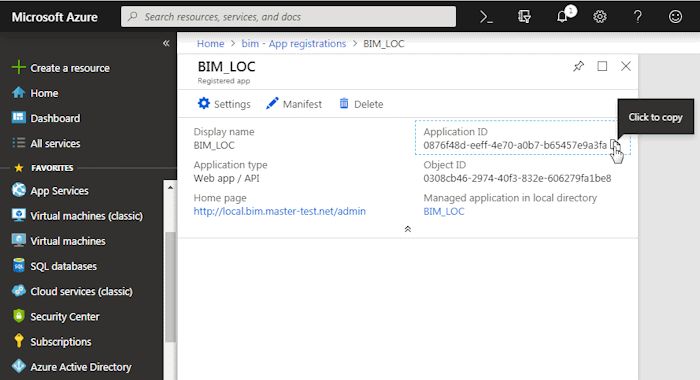Image resolution: width=700 pixels, height=380 pixels.
Task: Open the Manifest editor command
Action: pos(302,104)
